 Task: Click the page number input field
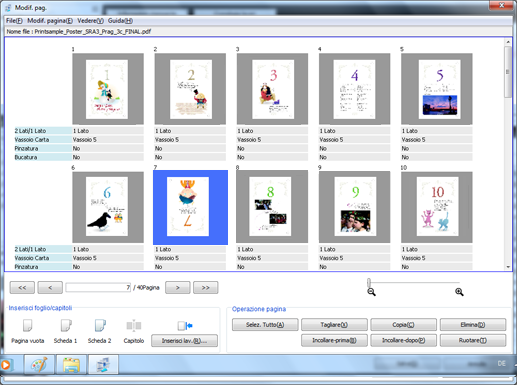pos(98,287)
